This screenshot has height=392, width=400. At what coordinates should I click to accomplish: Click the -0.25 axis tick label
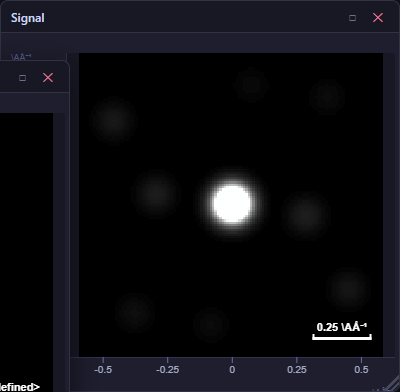pyautogui.click(x=167, y=369)
